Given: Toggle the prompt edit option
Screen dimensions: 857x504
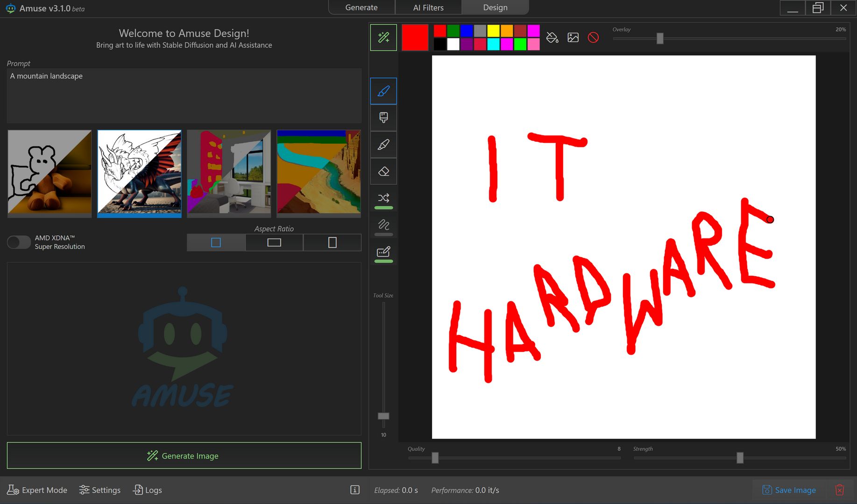Looking at the screenshot, I should point(383,252).
